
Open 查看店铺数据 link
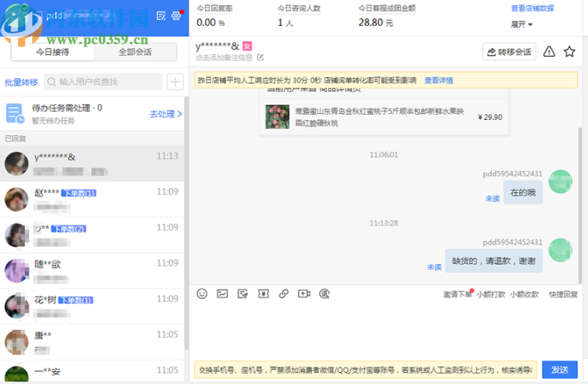(533, 8)
